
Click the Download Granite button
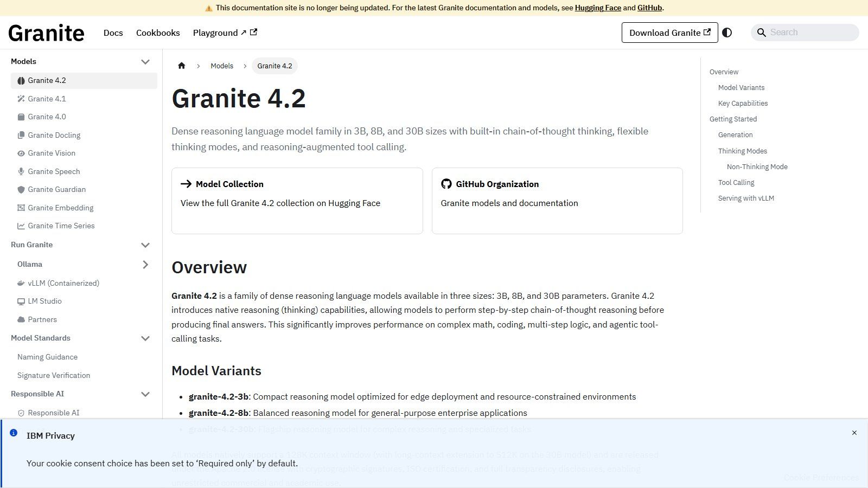coord(669,33)
